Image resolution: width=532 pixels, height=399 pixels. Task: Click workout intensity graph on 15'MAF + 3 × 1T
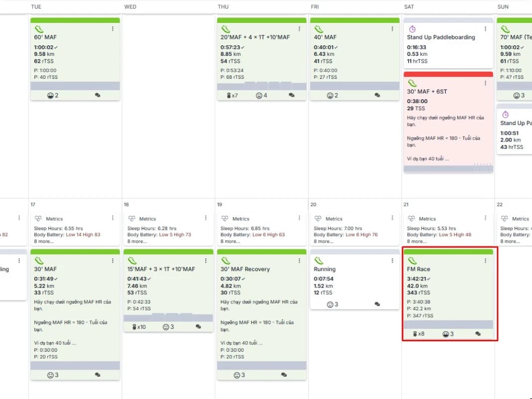pos(168,317)
